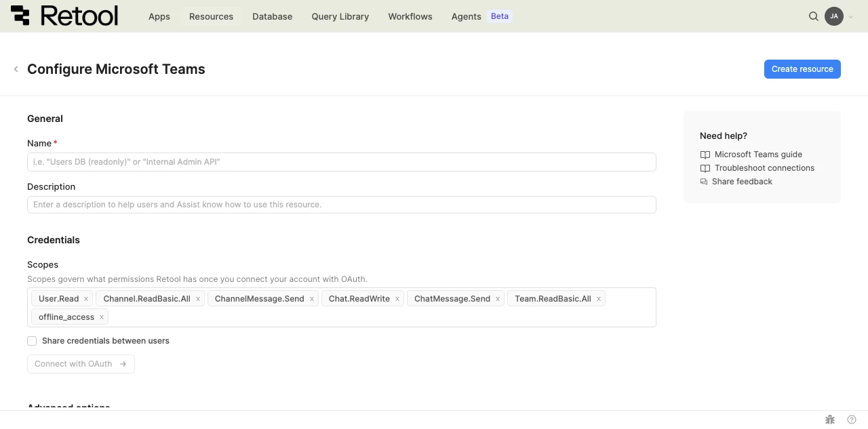Click the Troubleshoot connections book icon

(705, 168)
